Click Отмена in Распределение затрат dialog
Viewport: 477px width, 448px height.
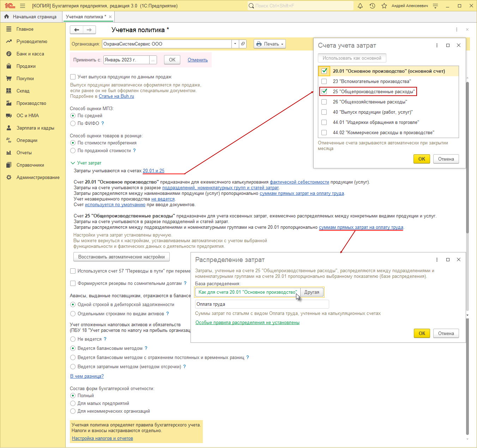[x=446, y=333]
